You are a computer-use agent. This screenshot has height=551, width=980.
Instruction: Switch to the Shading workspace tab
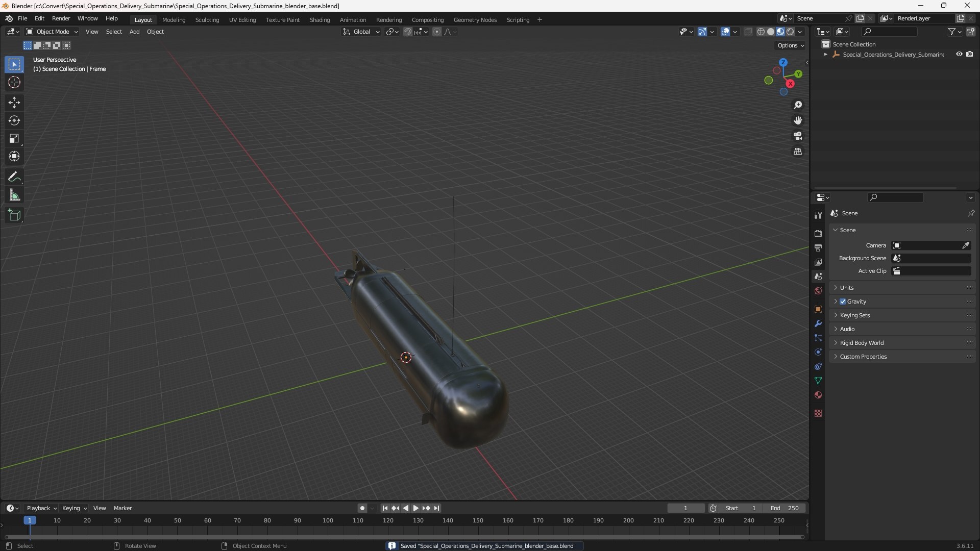320,20
